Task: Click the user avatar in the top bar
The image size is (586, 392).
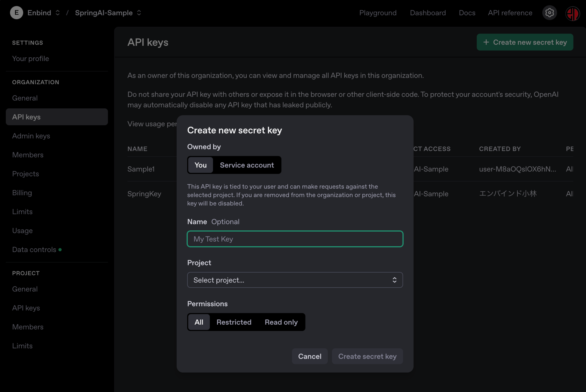Action: pyautogui.click(x=572, y=13)
